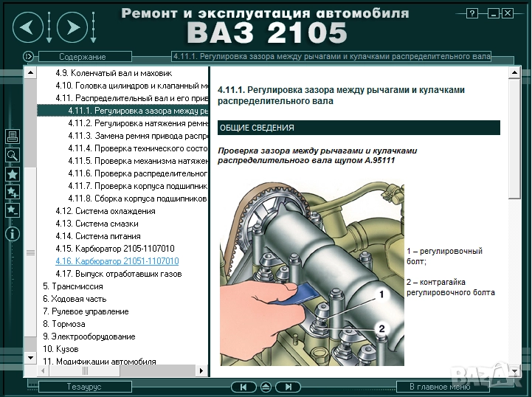This screenshot has width=532, height=397.
Task: Click the up-level button at bottom center
Action: [x=266, y=387]
